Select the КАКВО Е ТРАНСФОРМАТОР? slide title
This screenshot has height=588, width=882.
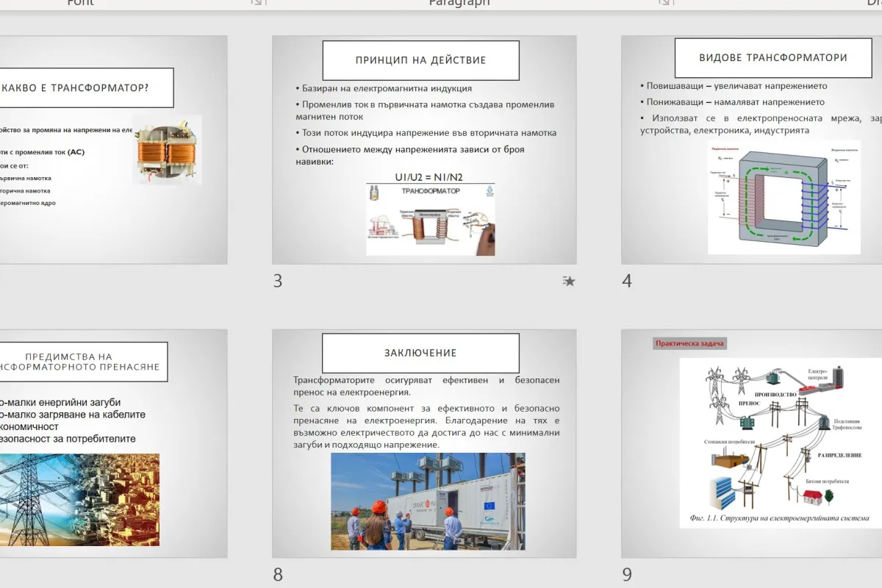(82, 88)
